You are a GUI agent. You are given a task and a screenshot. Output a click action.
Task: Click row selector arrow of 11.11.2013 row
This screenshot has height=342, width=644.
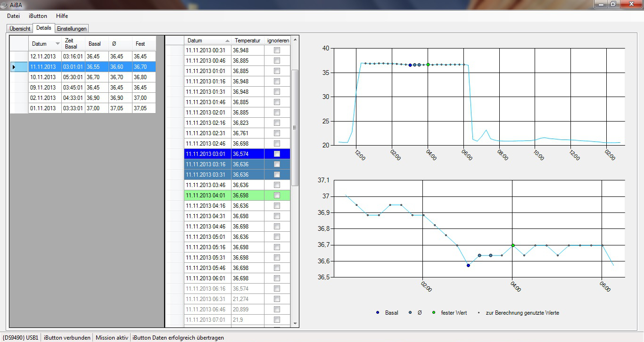point(19,67)
